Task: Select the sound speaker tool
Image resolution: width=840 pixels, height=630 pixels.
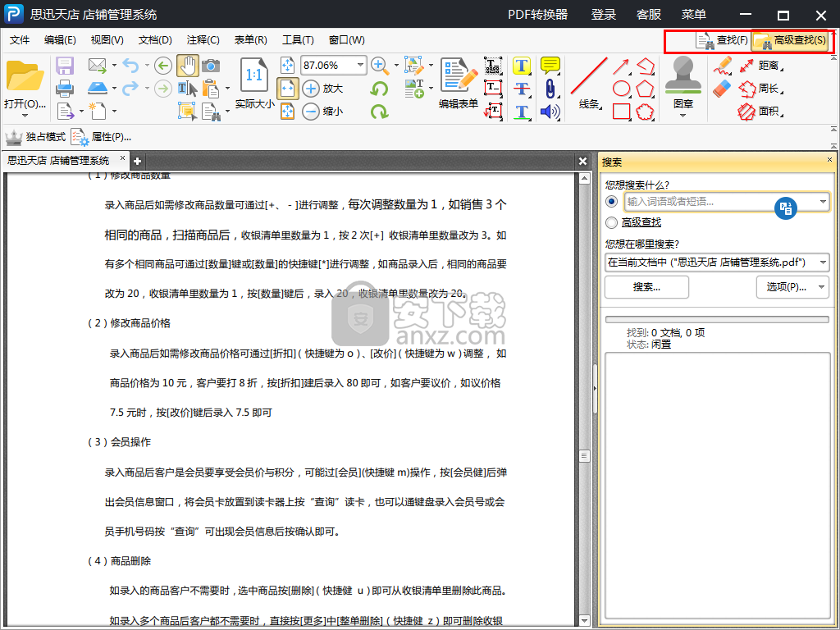Action: (x=550, y=112)
